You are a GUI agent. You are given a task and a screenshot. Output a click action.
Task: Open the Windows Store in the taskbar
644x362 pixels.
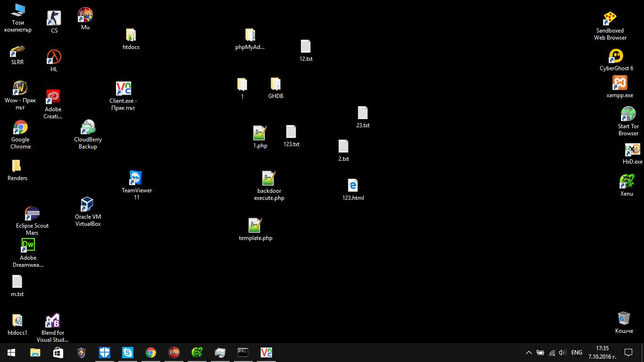[58, 353]
